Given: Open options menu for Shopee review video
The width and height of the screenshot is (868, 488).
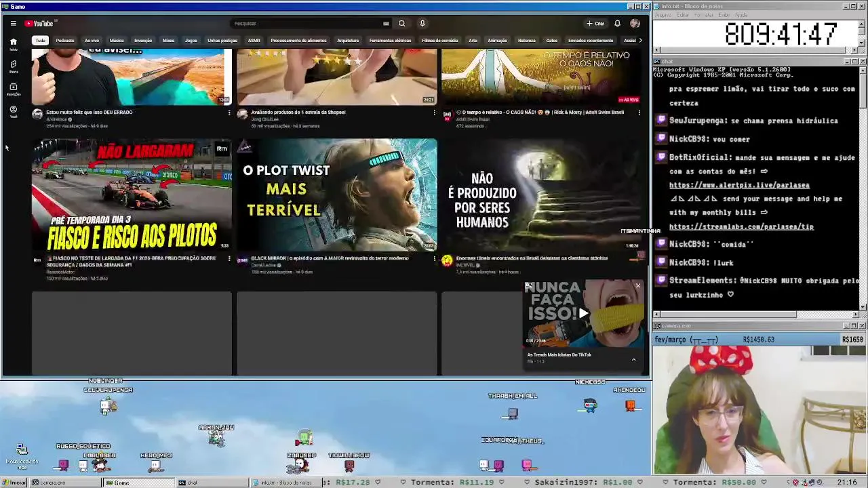Looking at the screenshot, I should [434, 113].
